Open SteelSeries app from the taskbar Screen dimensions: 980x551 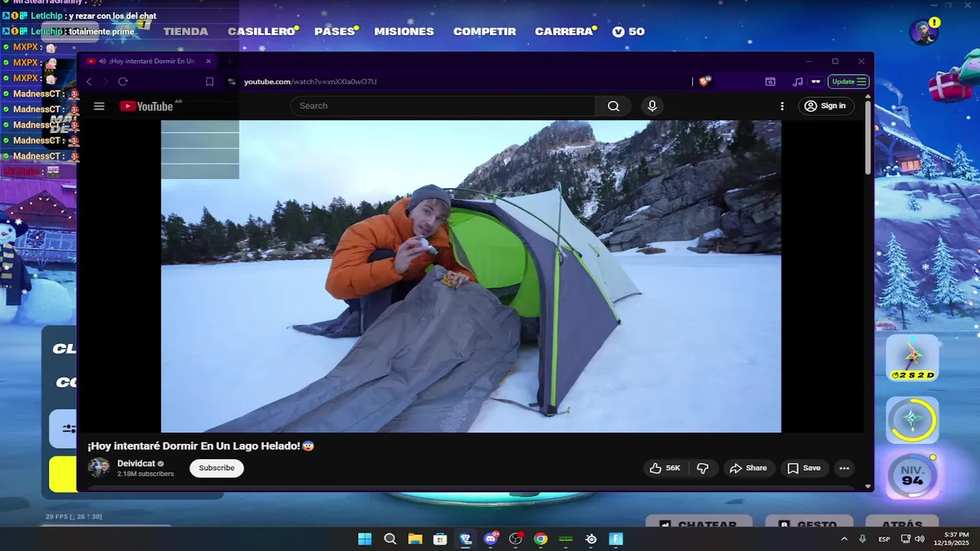click(x=591, y=539)
